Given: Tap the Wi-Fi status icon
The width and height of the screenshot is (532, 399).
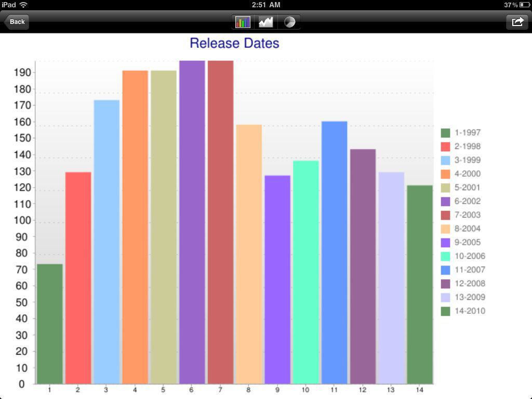Looking at the screenshot, I should point(23,5).
